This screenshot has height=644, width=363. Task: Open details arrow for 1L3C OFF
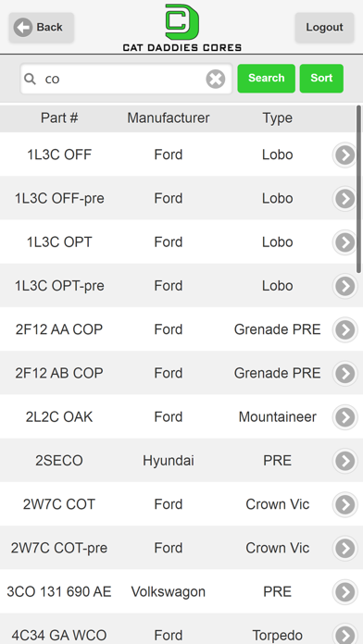coord(344,155)
